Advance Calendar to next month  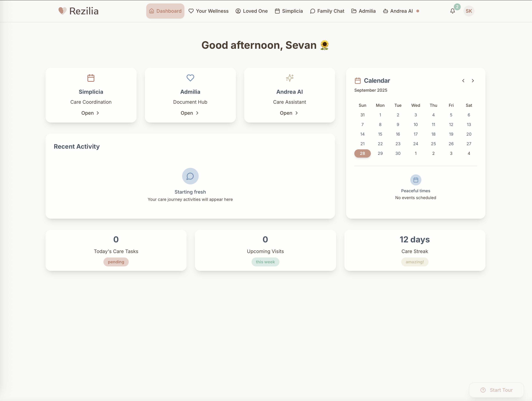pyautogui.click(x=473, y=81)
